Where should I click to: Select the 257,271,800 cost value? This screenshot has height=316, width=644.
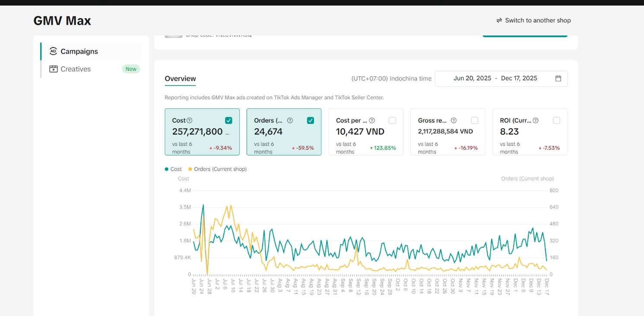(197, 132)
